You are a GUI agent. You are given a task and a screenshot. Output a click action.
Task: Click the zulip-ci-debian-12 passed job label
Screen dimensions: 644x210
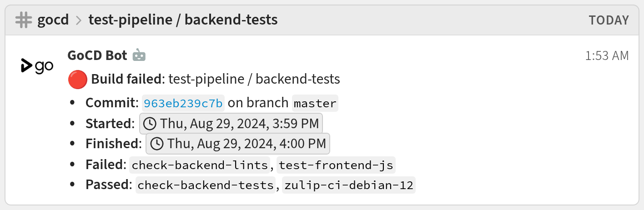coord(349,185)
